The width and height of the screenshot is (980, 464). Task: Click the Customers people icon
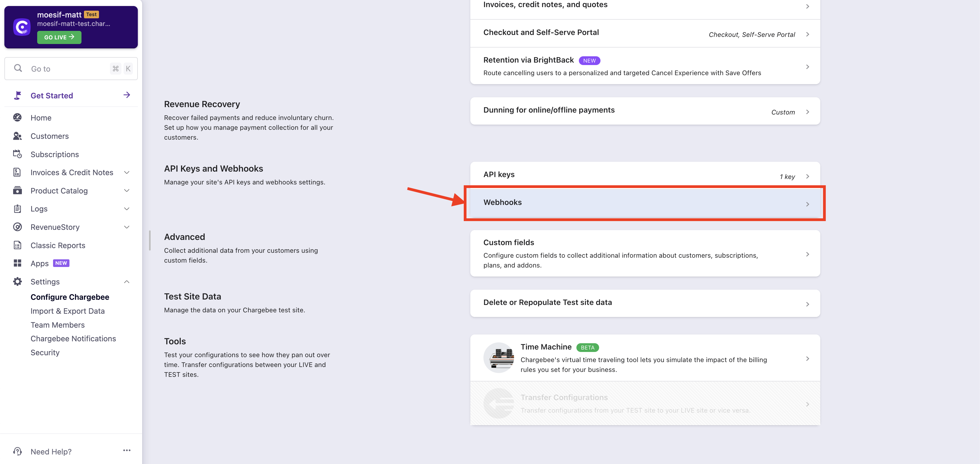coord(17,136)
